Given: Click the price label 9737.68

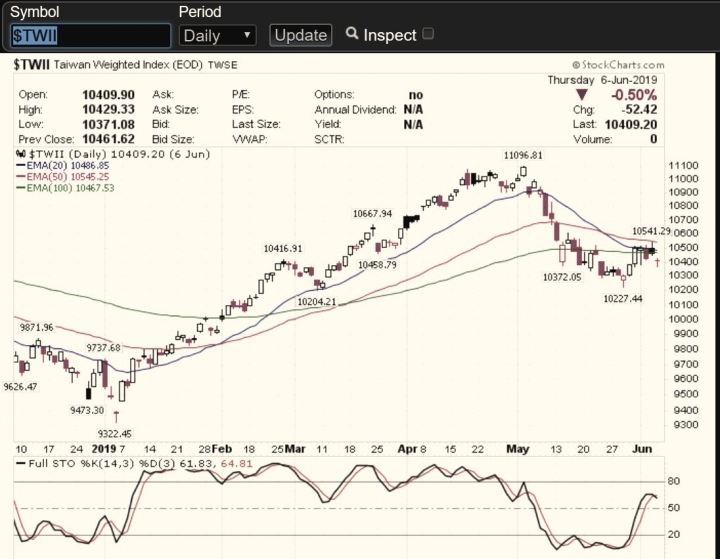Looking at the screenshot, I should click(x=103, y=348).
